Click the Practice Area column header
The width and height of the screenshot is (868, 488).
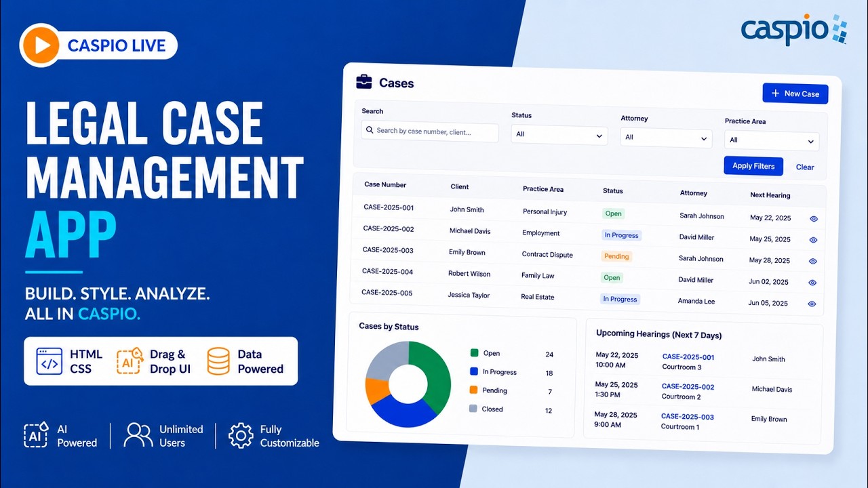pos(543,189)
